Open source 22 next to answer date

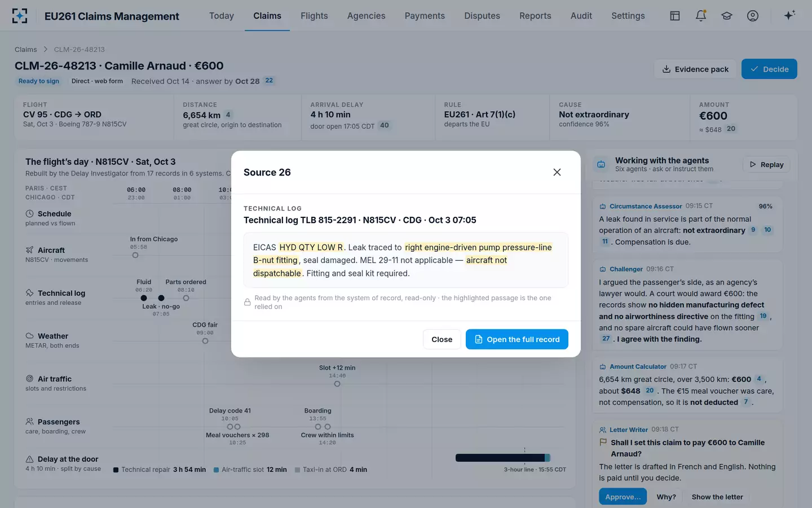click(x=269, y=81)
